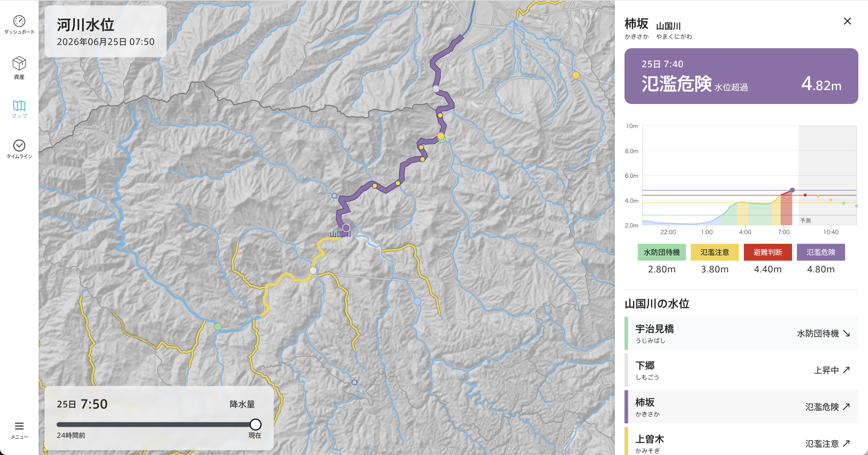The height and width of the screenshot is (455, 868).
Task: Click the green station marker on the map
Action: pos(218,326)
